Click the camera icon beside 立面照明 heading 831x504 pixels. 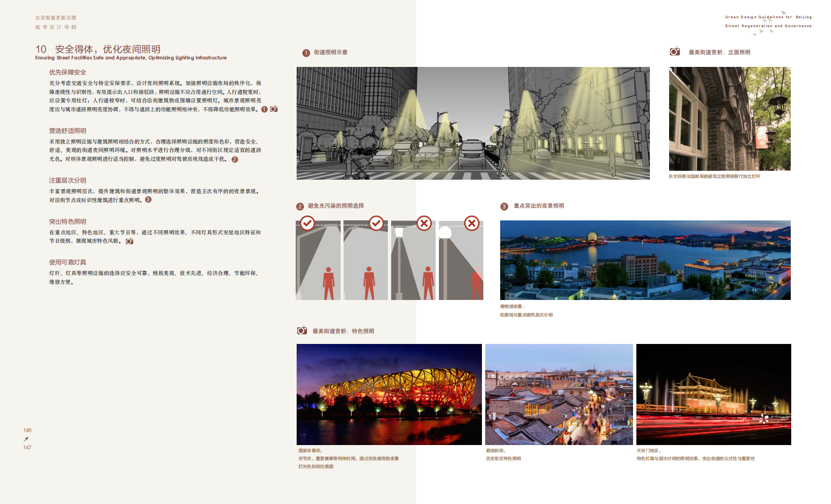tap(674, 51)
